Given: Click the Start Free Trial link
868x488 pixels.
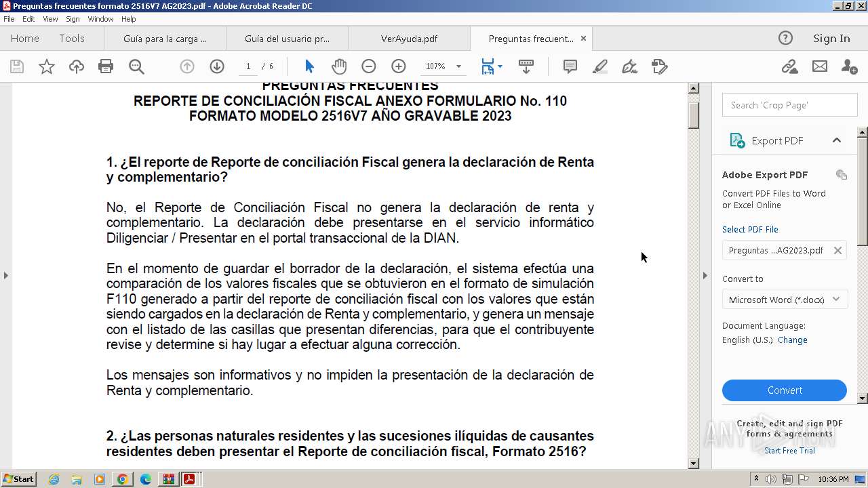Looking at the screenshot, I should point(789,451).
